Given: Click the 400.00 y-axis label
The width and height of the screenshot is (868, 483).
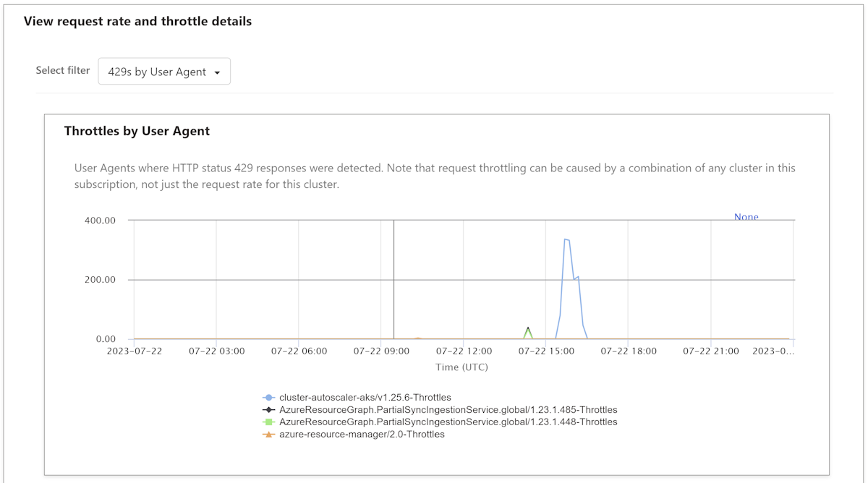Looking at the screenshot, I should (101, 220).
